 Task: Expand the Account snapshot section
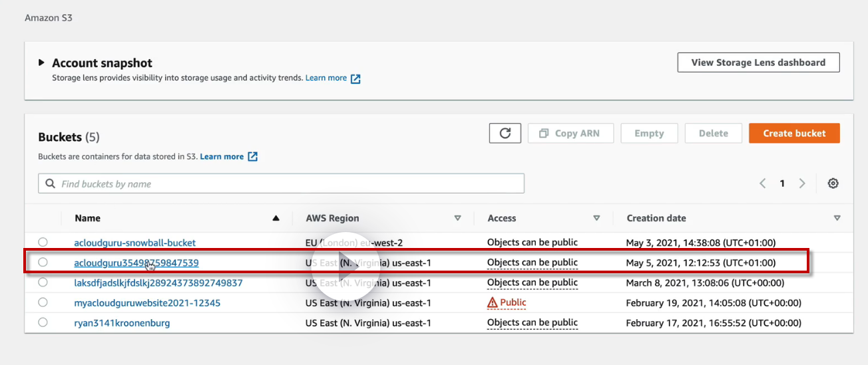[42, 62]
